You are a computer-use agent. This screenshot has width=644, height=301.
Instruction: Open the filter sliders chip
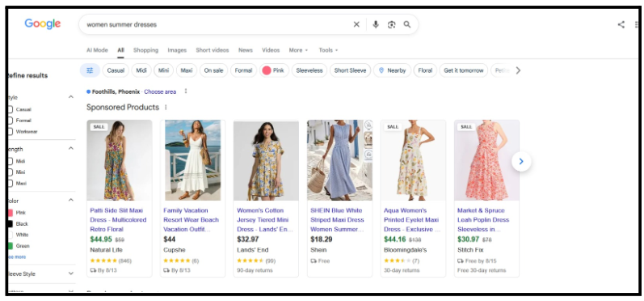click(90, 70)
